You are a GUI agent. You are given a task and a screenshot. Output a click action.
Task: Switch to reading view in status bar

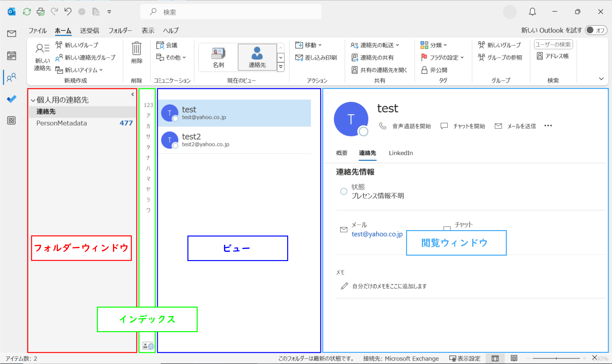point(514,358)
